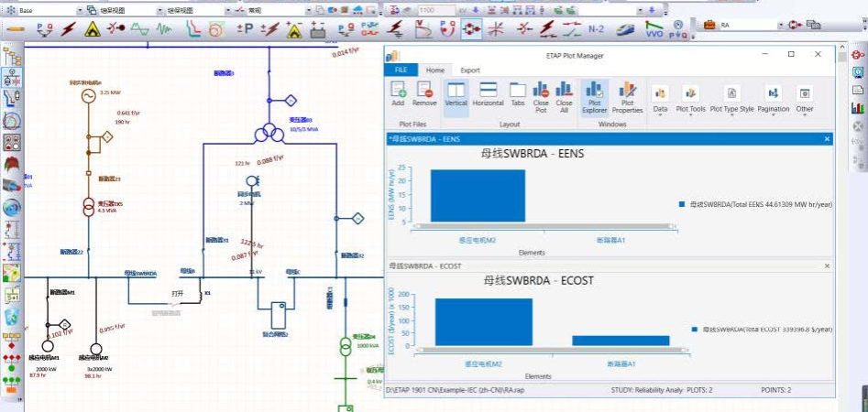Click Remove plot file icon
Viewport: 868px width, 412px height.
point(424,94)
